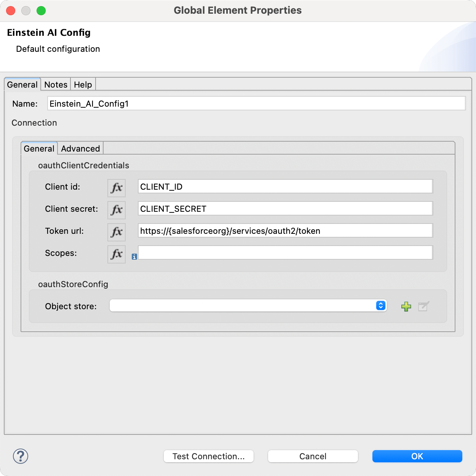Toggle expression mode for Client id
The image size is (476, 476).
[117, 188]
